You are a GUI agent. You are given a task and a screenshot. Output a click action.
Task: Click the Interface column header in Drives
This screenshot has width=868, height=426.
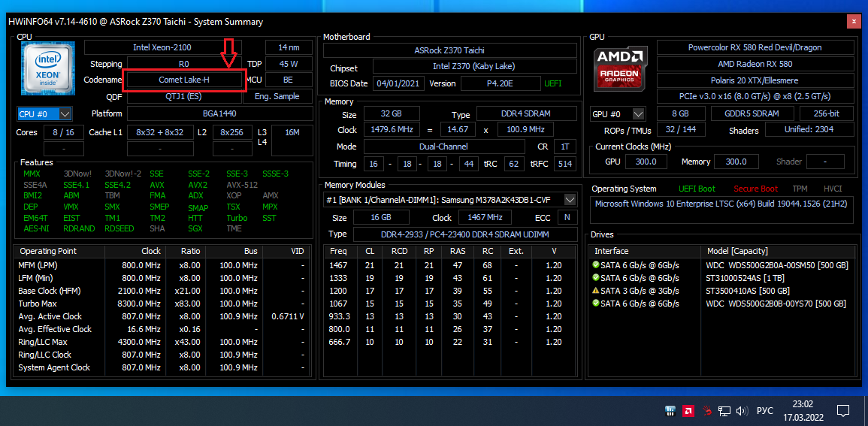click(x=644, y=251)
